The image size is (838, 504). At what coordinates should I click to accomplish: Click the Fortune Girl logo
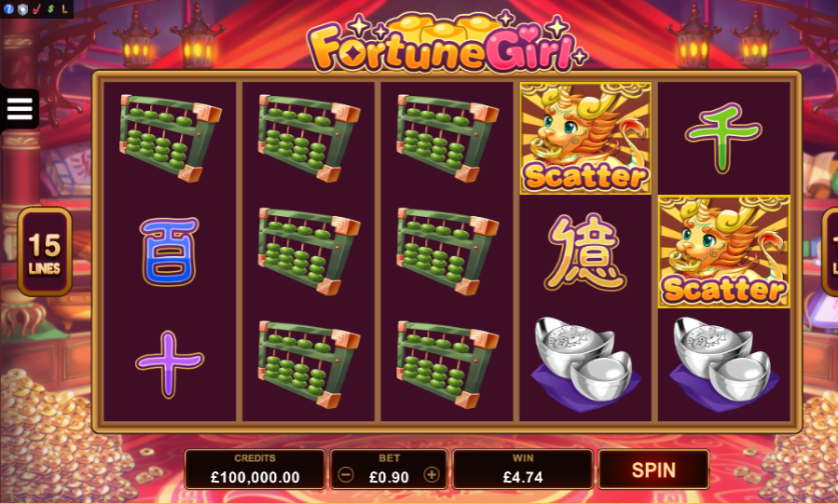pyautogui.click(x=446, y=44)
